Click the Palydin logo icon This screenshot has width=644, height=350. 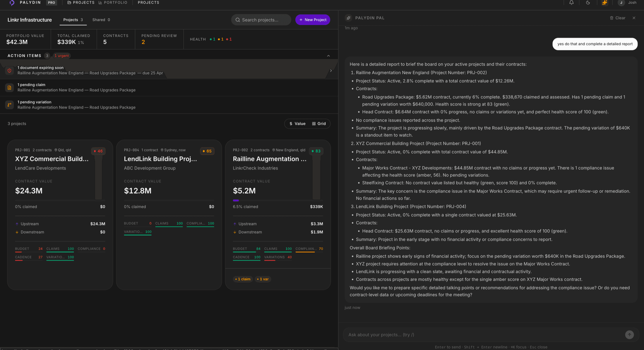[12, 3]
